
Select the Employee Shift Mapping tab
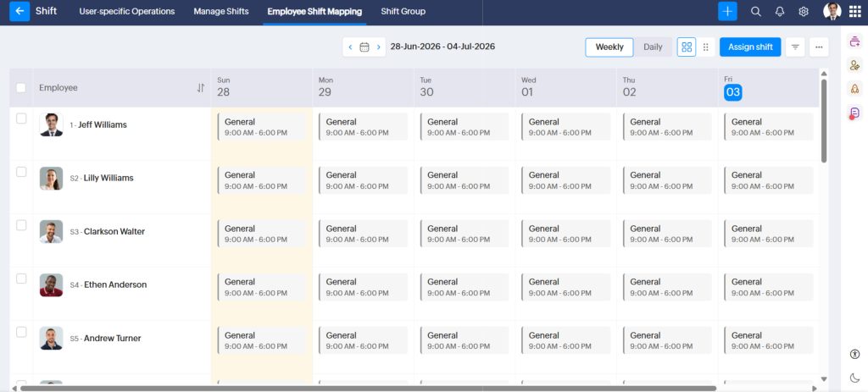point(314,11)
